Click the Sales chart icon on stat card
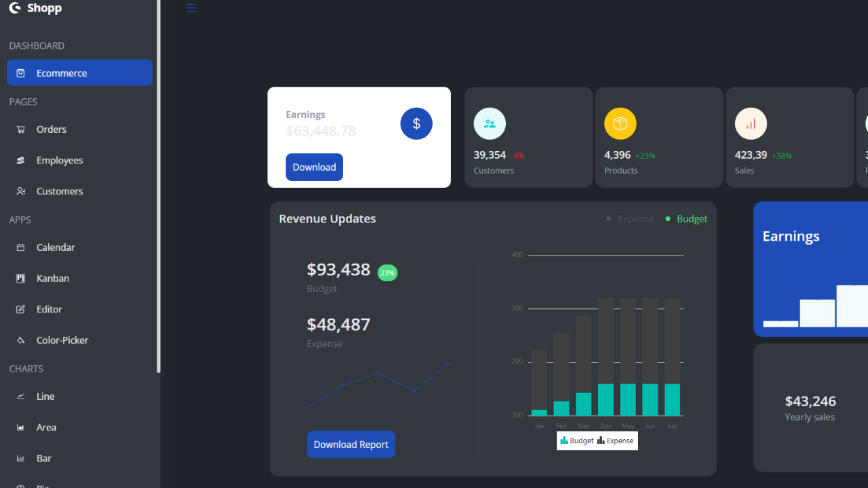Viewport: 868px width, 488px height. pyautogui.click(x=751, y=123)
